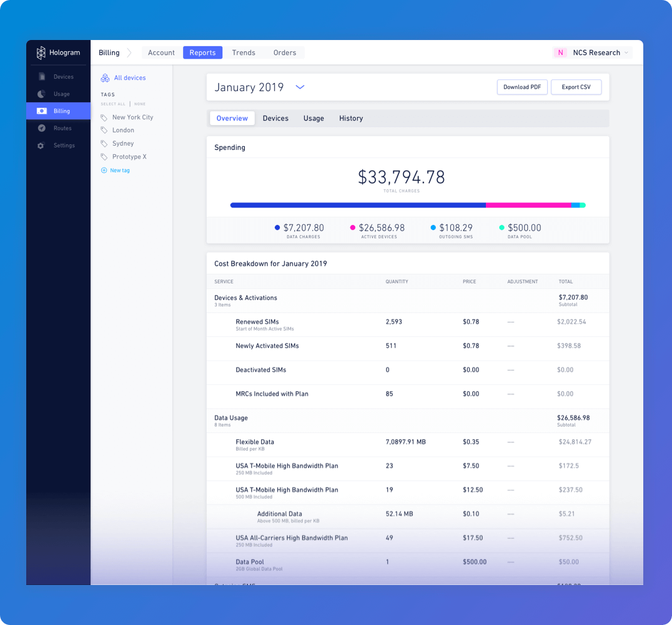Screen dimensions: 672x625
Task: Click the green dot beside $500.00
Action: [x=502, y=227]
